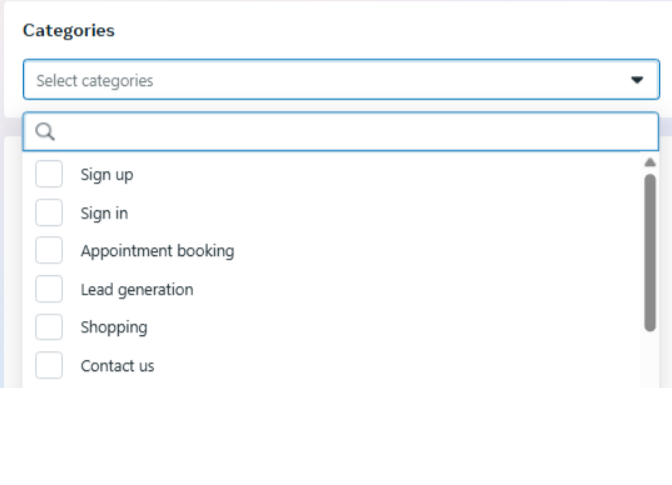Choose the Shopping option label

(x=114, y=327)
